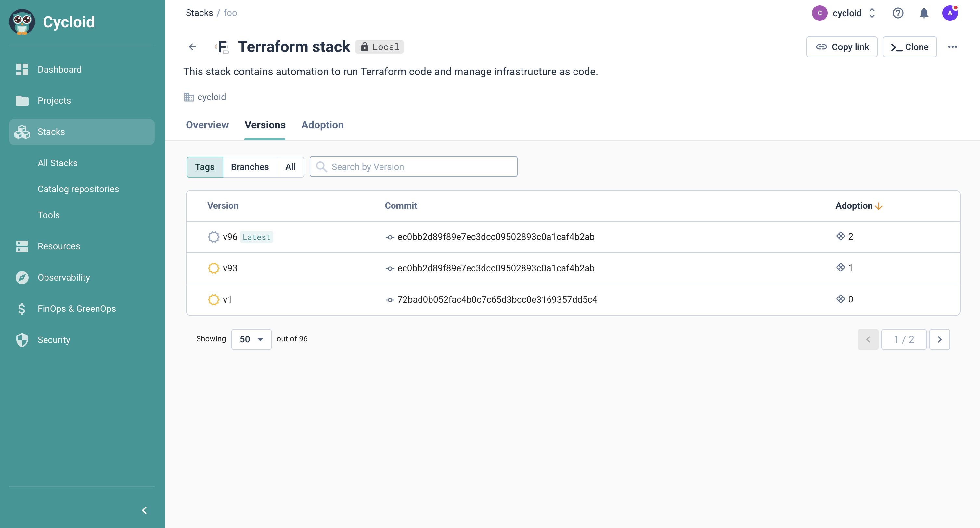Switch to the Overview tab
The height and width of the screenshot is (528, 980).
point(207,125)
